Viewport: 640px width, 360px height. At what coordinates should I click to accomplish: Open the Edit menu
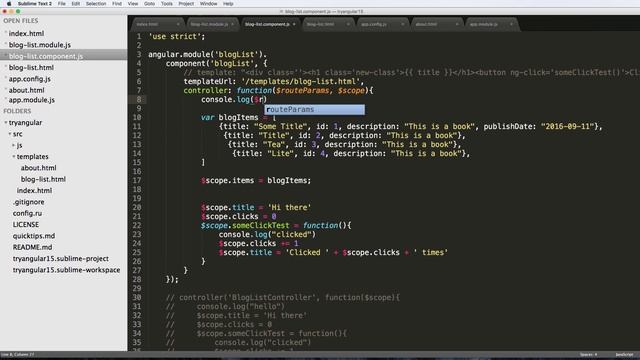point(76,4)
